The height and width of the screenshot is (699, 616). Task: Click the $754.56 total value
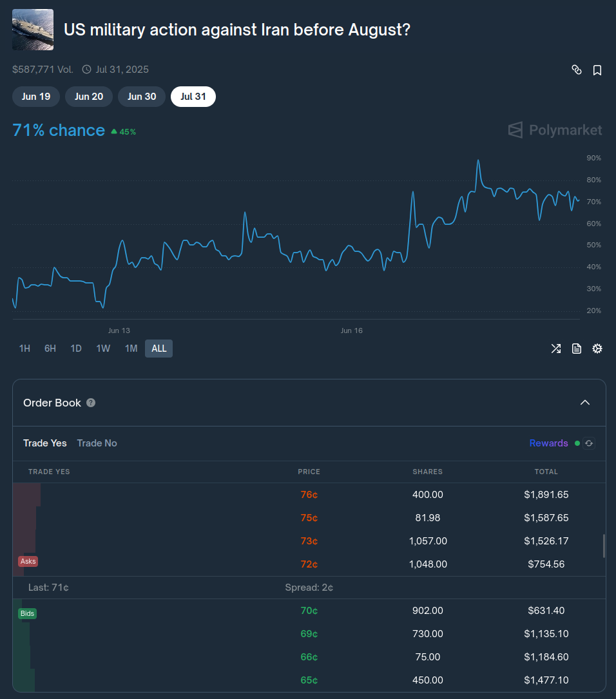546,564
